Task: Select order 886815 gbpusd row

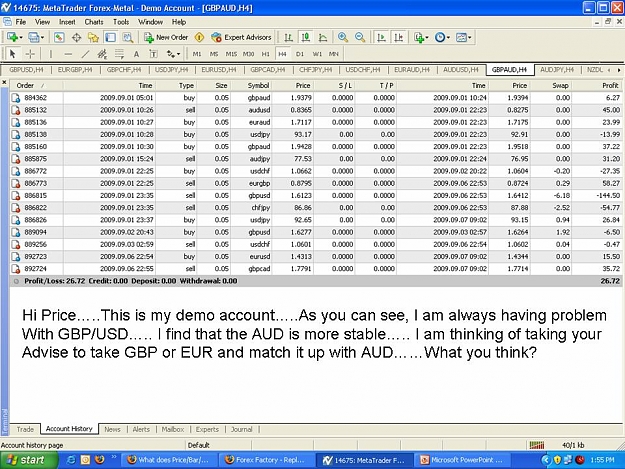Action: pos(315,196)
